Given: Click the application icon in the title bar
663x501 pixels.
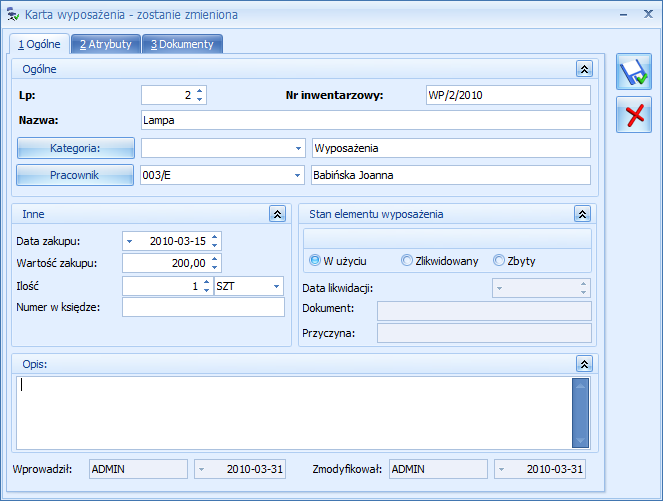Looking at the screenshot, I should [x=13, y=15].
